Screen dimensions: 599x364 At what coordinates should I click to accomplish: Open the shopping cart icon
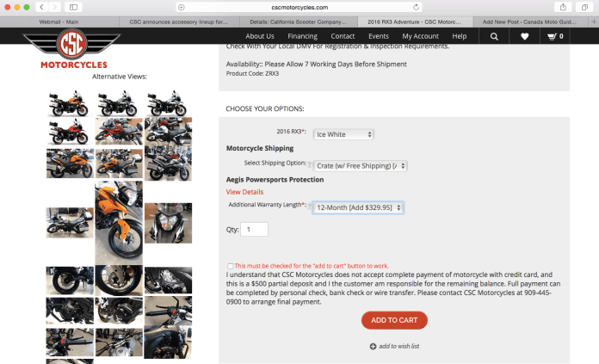555,36
